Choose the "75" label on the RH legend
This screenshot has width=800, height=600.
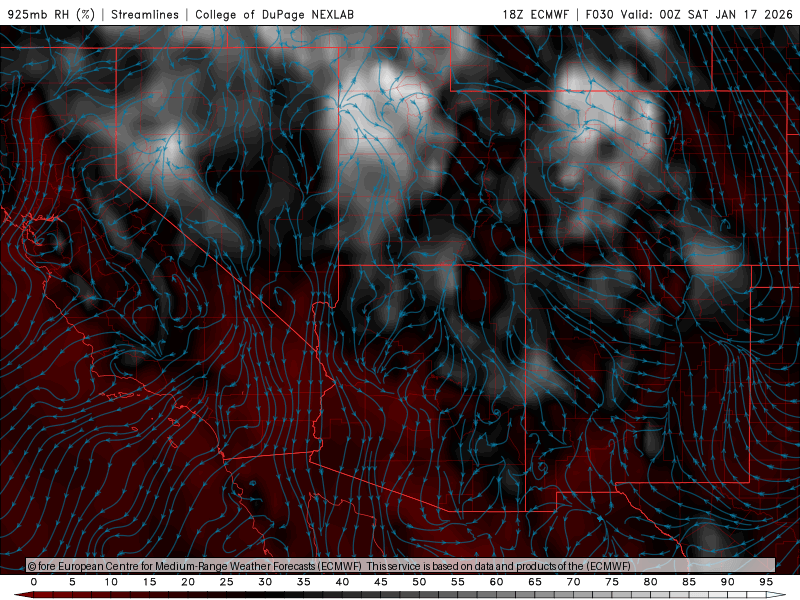tap(612, 582)
